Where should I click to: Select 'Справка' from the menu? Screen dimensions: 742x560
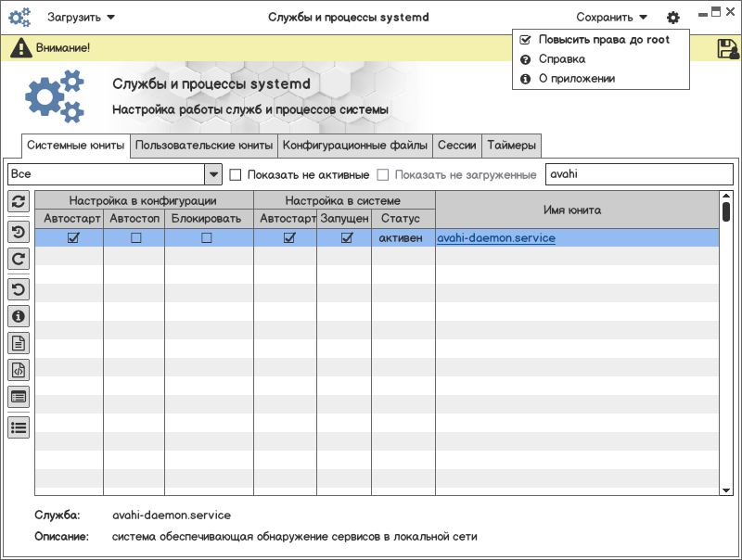(562, 59)
